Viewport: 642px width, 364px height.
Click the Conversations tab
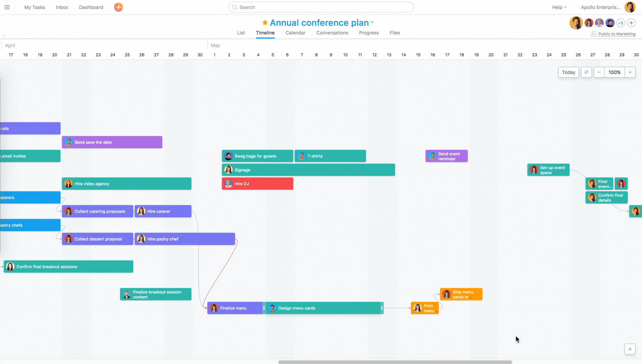[x=332, y=32]
